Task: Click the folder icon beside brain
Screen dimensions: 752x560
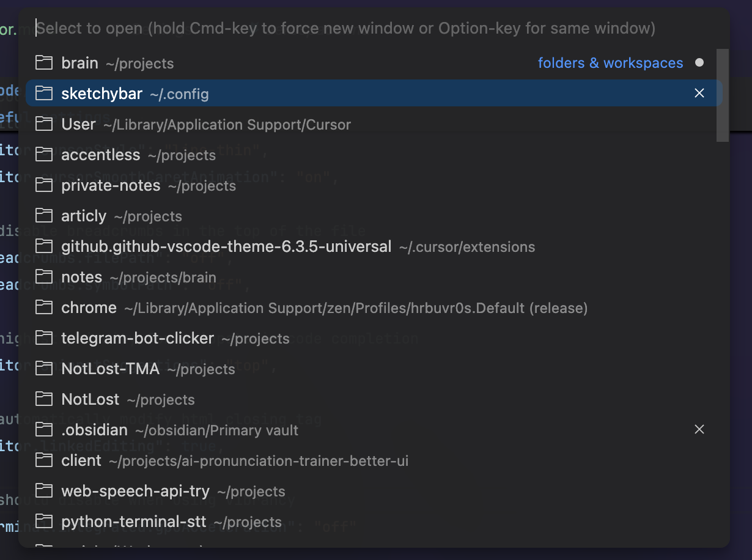Action: [43, 63]
